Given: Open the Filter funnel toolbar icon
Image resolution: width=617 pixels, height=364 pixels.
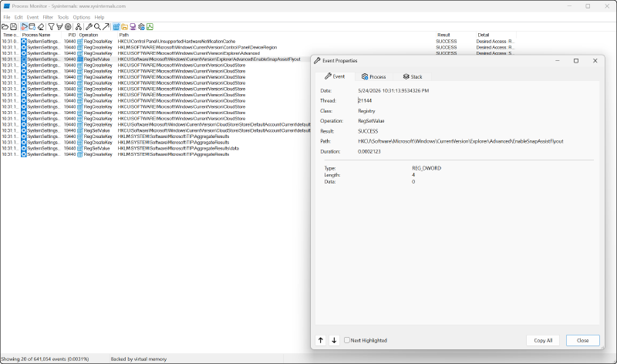Looking at the screenshot, I should tap(51, 27).
